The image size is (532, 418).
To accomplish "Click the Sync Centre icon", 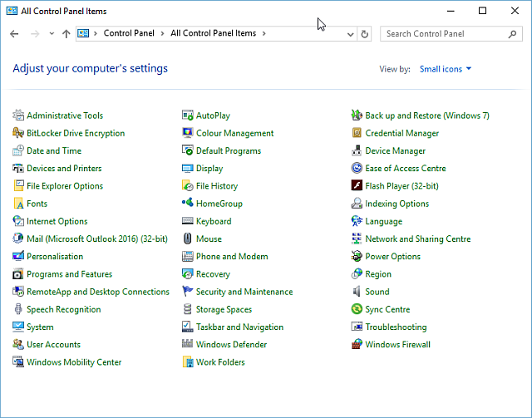I will [357, 309].
